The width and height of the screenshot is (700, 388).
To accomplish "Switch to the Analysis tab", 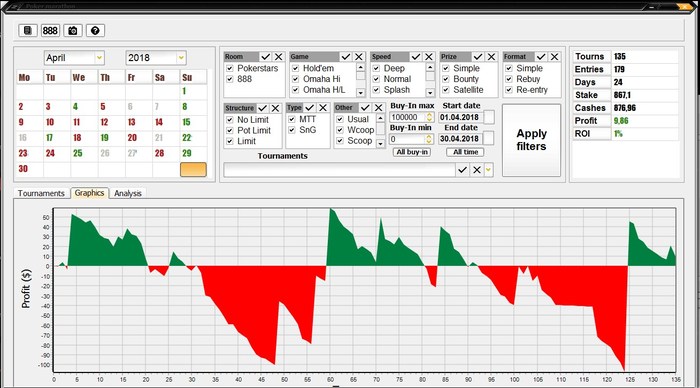I will [128, 193].
